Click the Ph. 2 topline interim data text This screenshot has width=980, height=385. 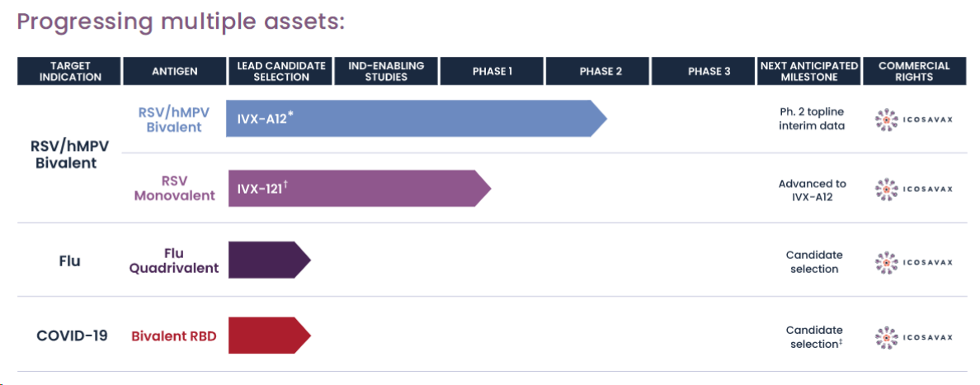coord(812,120)
